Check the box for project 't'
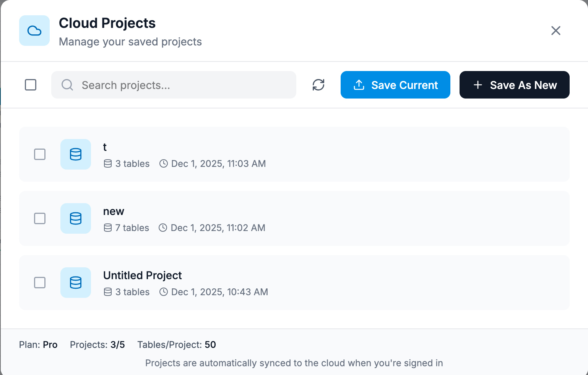The height and width of the screenshot is (375, 588). pyautogui.click(x=40, y=154)
